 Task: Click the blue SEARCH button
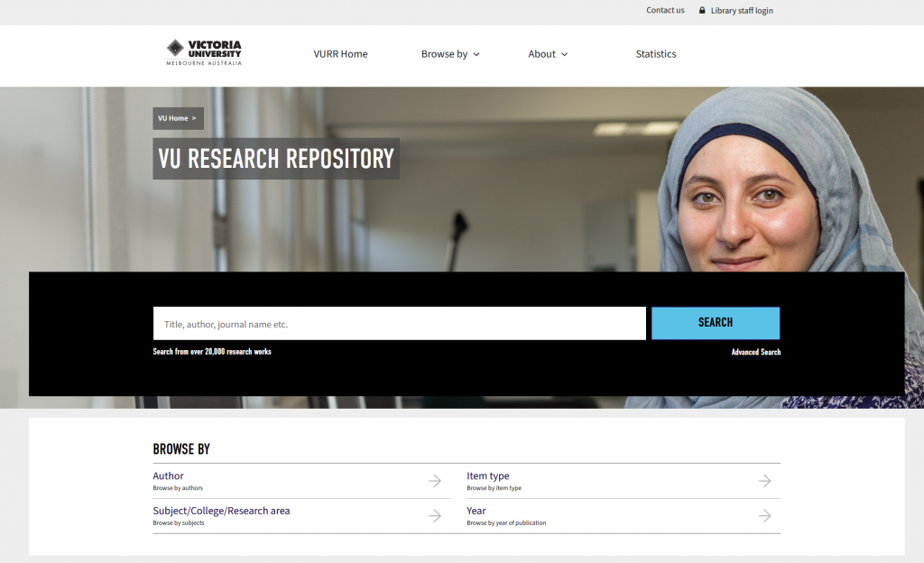click(x=716, y=323)
